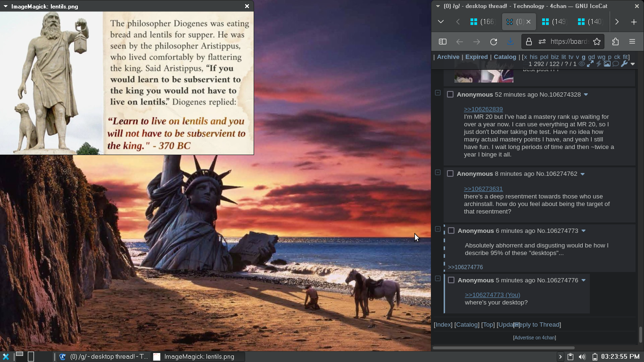This screenshot has height=362, width=644.
Task: Switch to the tab labeled (149)
Action: coord(554,22)
